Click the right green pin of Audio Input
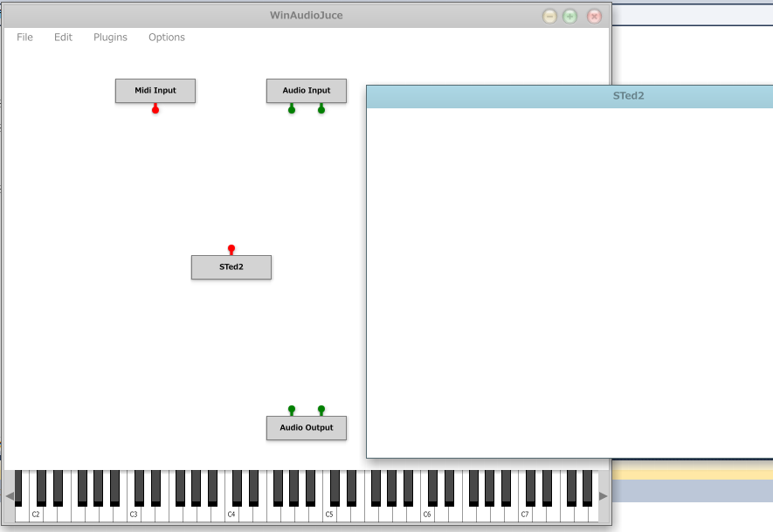This screenshot has width=773, height=532. point(321,109)
